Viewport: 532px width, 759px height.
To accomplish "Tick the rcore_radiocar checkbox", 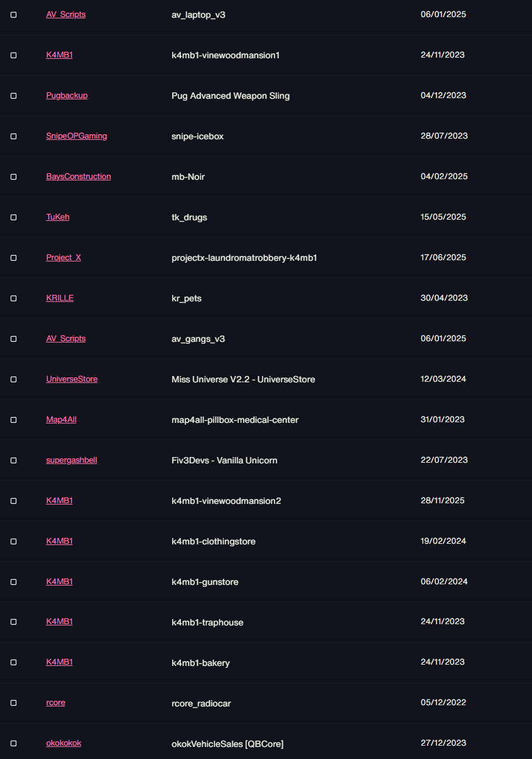I will tap(13, 703).
